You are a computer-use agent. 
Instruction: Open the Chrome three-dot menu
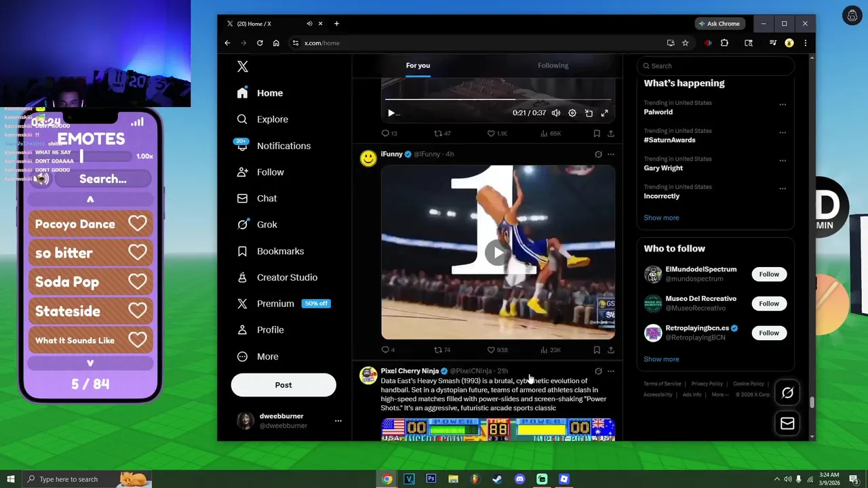tap(805, 43)
